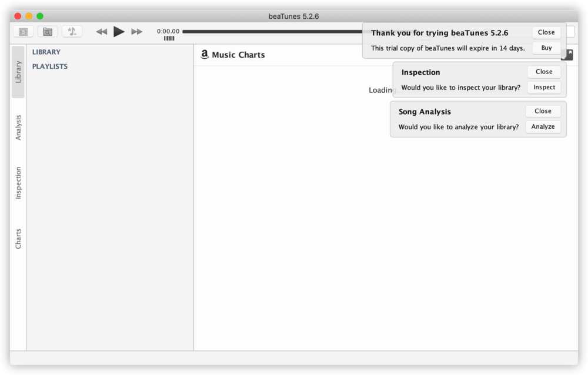This screenshot has width=588, height=375.
Task: Click the Analyze button
Action: point(543,127)
